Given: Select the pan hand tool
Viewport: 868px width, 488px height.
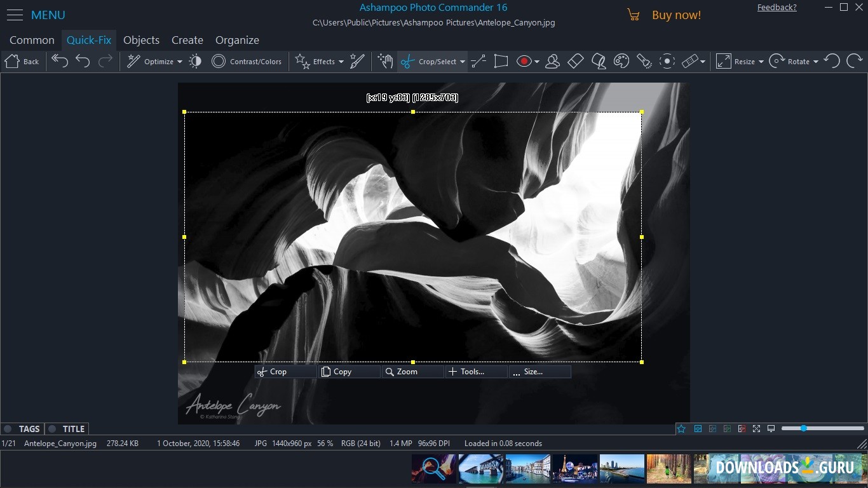Looking at the screenshot, I should [x=385, y=61].
